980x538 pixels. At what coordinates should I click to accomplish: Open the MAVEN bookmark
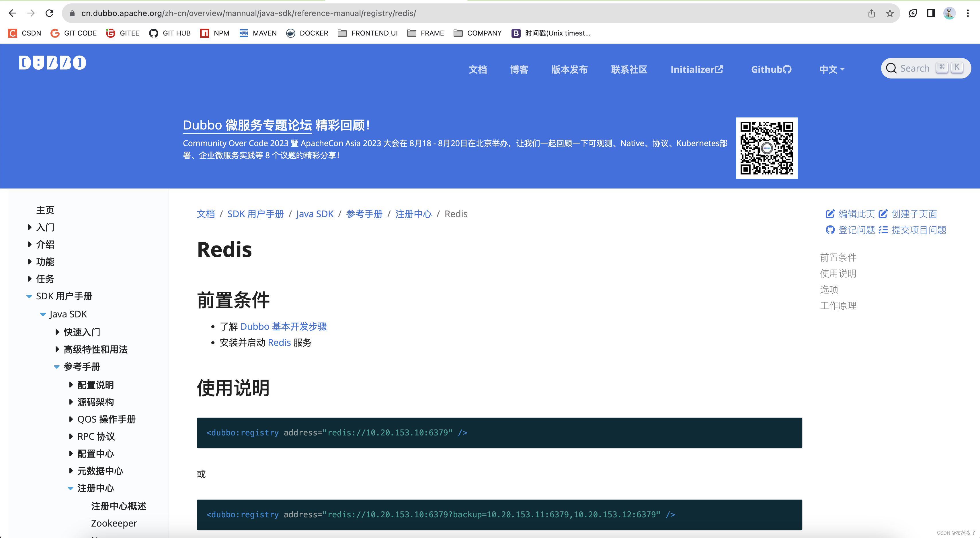[257, 33]
